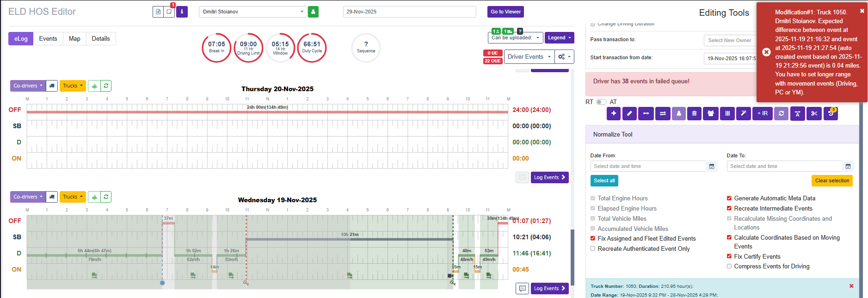This screenshot has width=868, height=298.
Task: Expand the Legend dropdown
Action: click(x=560, y=37)
